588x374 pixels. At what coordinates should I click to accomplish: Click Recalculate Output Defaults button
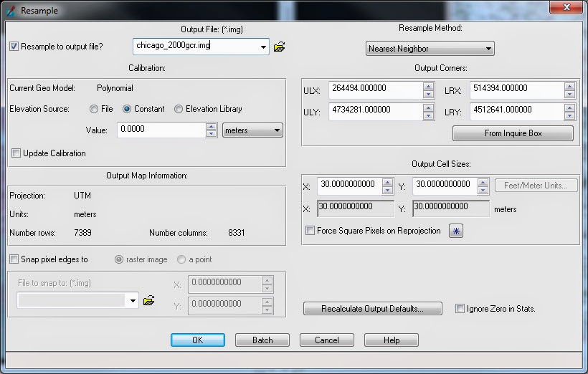point(373,308)
